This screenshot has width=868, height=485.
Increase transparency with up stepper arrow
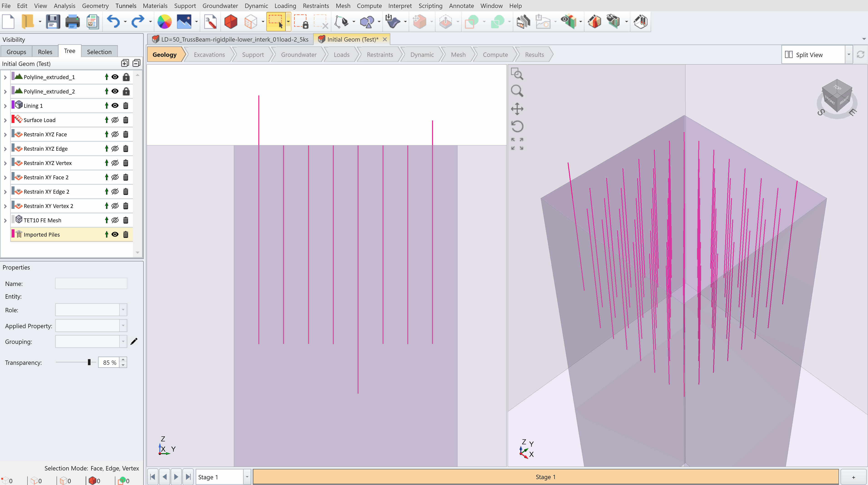click(123, 360)
